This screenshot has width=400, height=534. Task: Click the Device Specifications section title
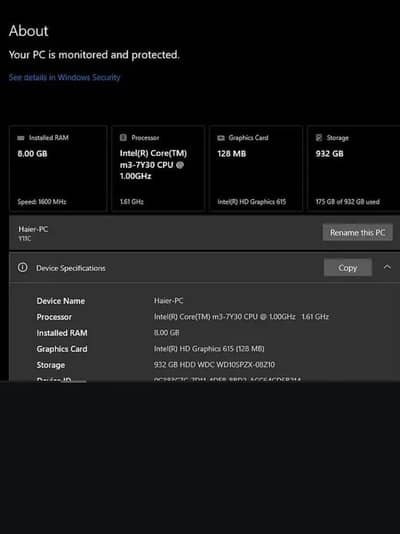[71, 268]
